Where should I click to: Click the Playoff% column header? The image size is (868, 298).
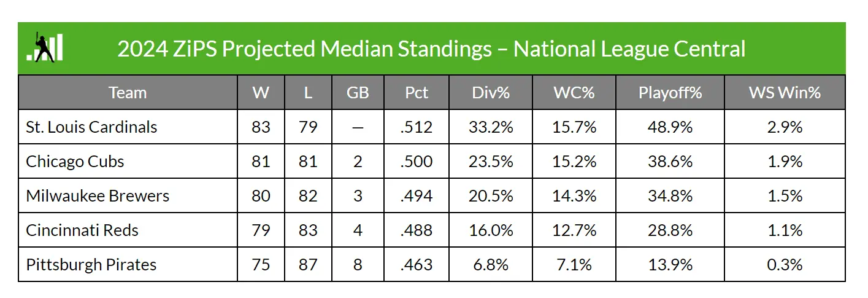(x=670, y=92)
